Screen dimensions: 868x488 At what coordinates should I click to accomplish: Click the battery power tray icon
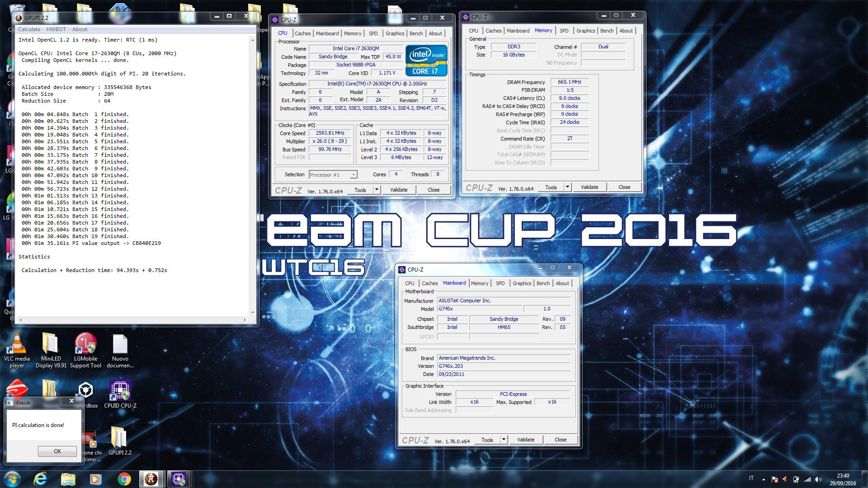point(796,479)
